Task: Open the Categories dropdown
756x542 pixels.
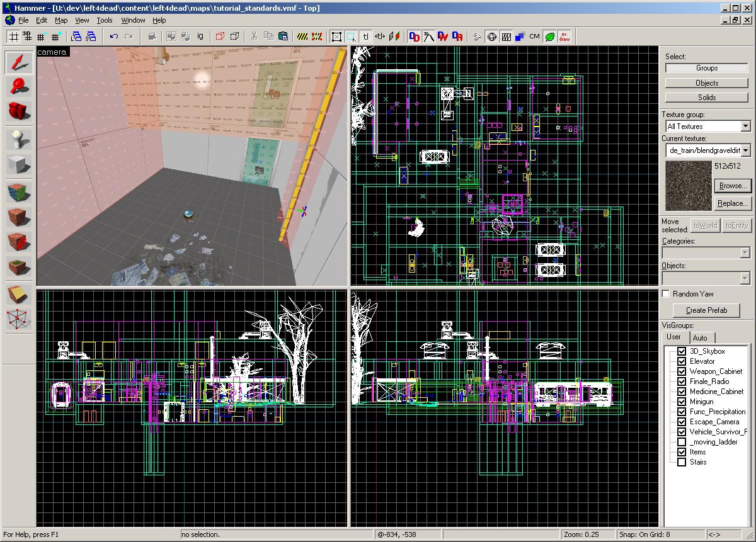Action: [x=745, y=253]
